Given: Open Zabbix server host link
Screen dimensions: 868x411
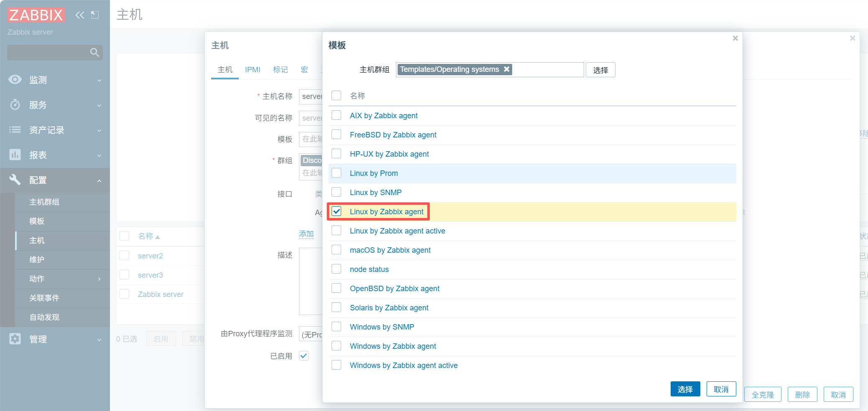Looking at the screenshot, I should pos(161,294).
